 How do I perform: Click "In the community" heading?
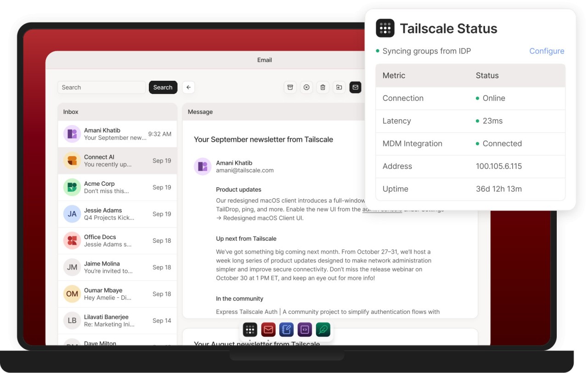pyautogui.click(x=239, y=299)
